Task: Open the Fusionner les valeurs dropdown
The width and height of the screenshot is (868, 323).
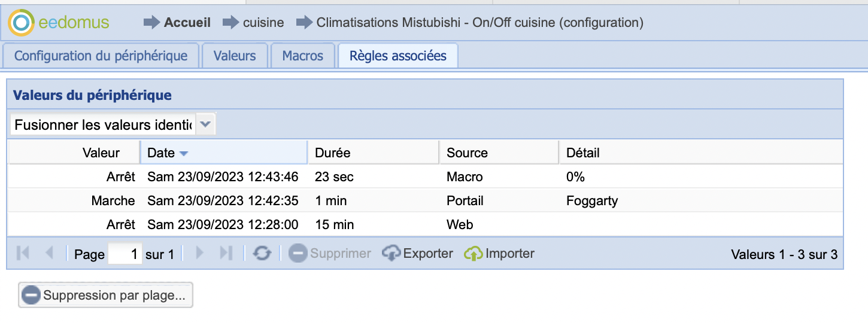Action: click(205, 124)
